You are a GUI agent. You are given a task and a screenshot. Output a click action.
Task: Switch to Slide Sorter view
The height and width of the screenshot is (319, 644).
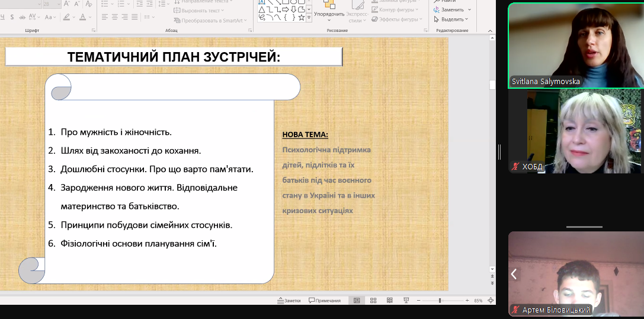click(373, 301)
